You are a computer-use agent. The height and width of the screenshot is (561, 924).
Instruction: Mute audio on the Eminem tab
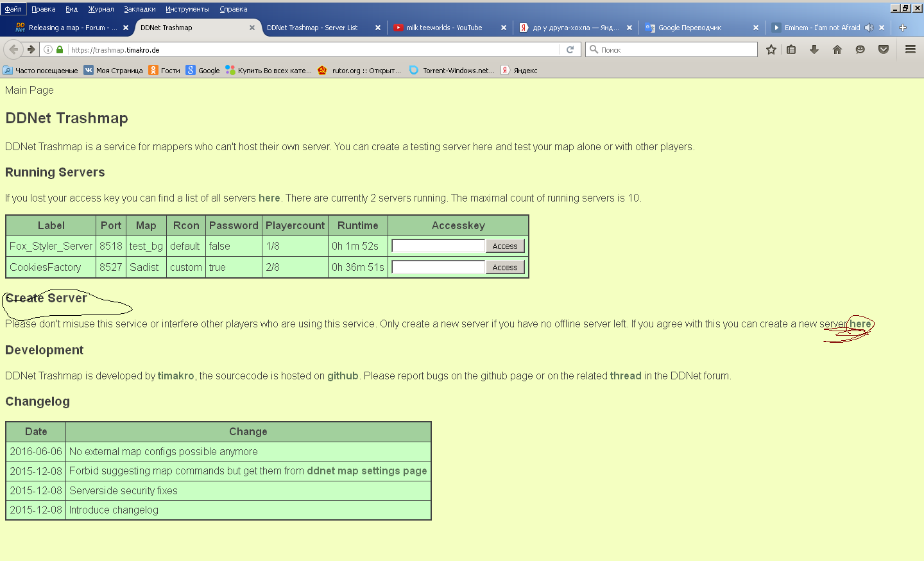click(x=869, y=27)
